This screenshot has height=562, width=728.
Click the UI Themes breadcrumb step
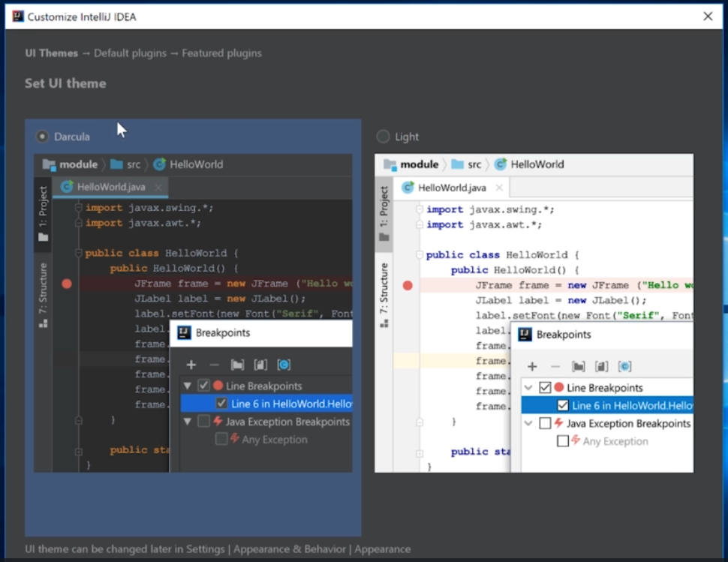coord(52,53)
